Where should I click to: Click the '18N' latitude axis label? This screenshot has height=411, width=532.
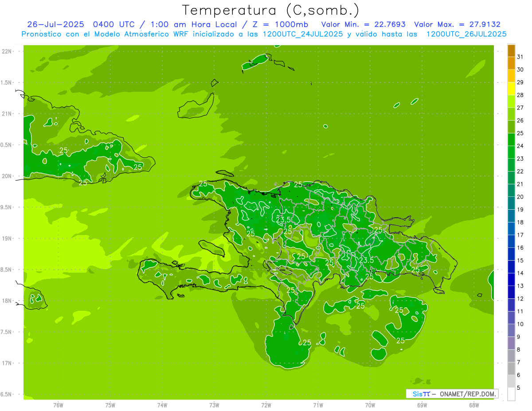[8, 301]
